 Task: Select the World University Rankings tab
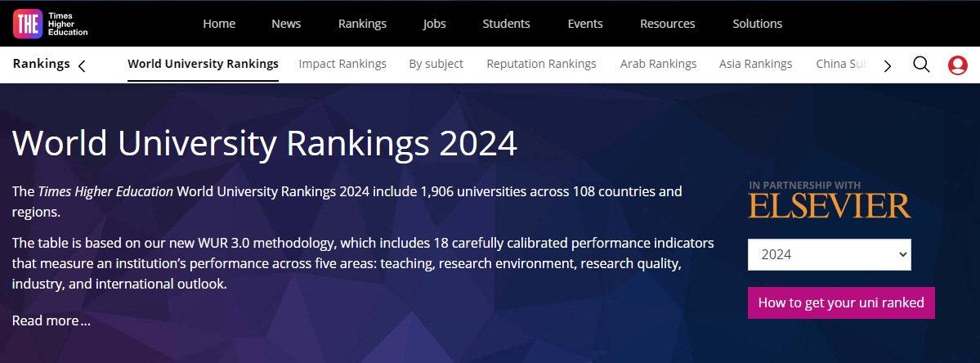tap(204, 64)
